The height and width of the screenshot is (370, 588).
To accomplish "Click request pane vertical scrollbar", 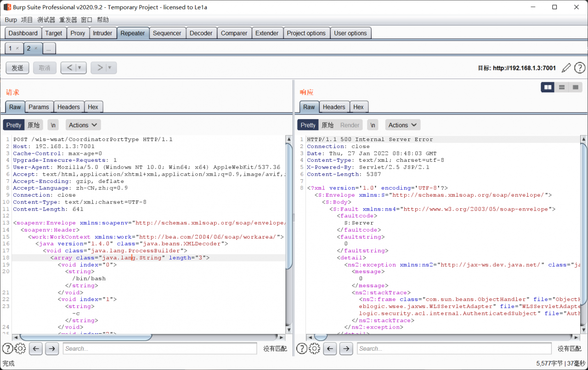I will [x=289, y=205].
